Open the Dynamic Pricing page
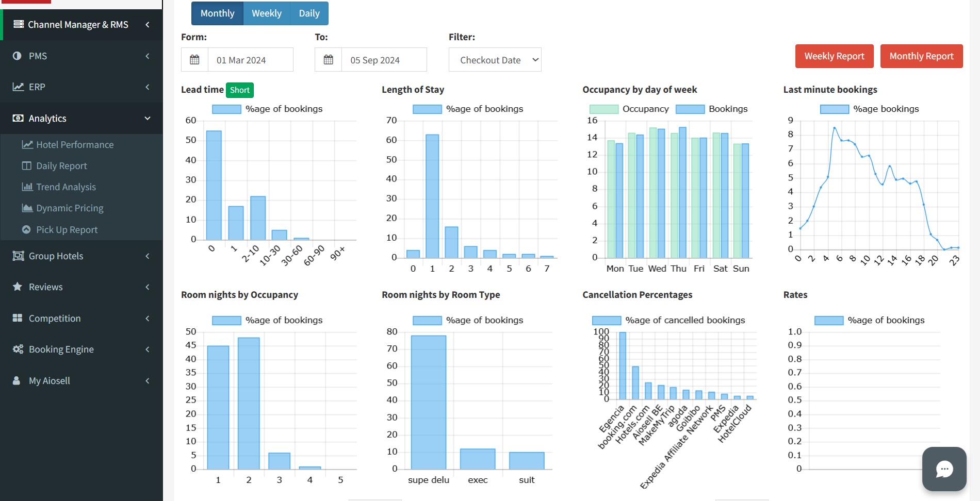The image size is (980, 501). pos(70,208)
